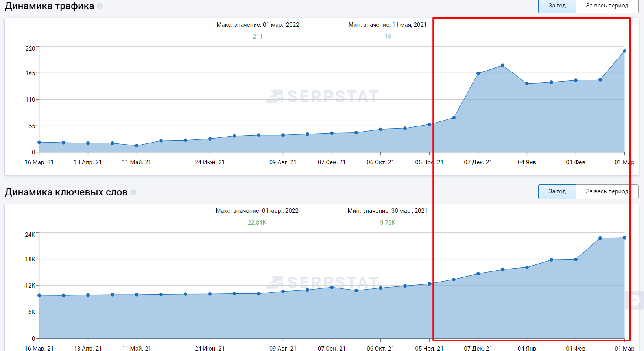Switch keywords chart to За весь период
The width and height of the screenshot is (644, 351).
(x=607, y=191)
